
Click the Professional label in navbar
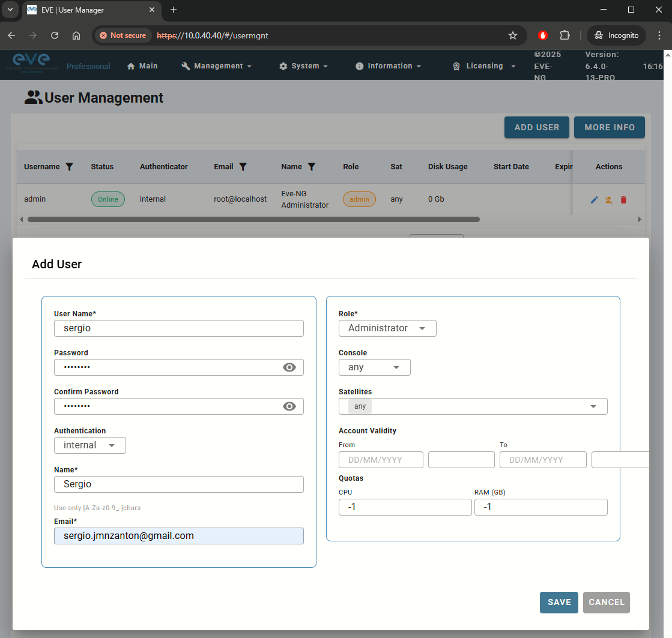coord(88,67)
